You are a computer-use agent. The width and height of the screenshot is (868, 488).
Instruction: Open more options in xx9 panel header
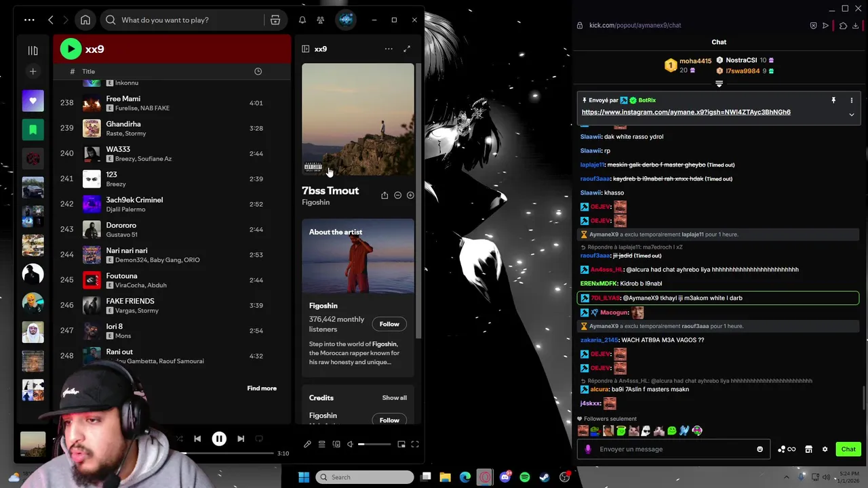click(x=389, y=49)
